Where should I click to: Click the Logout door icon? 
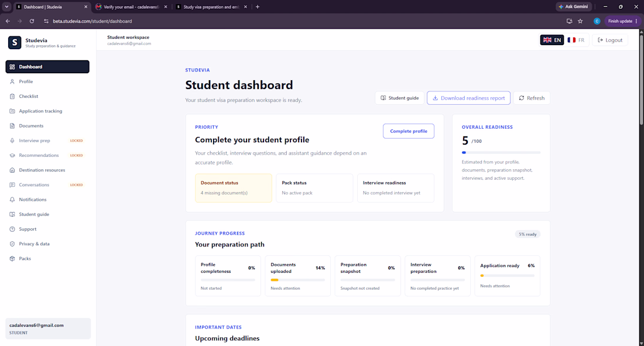point(600,40)
